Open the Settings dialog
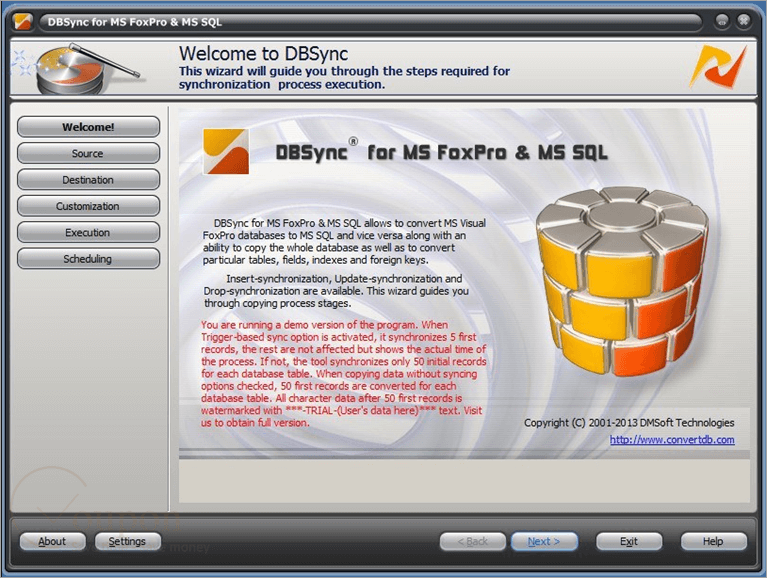The width and height of the screenshot is (767, 578). [x=128, y=541]
